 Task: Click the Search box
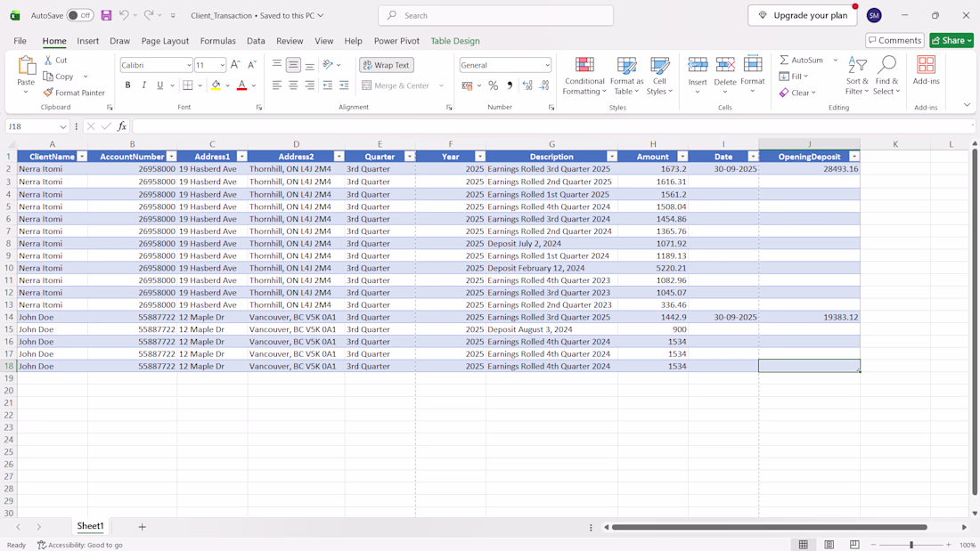pyautogui.click(x=495, y=15)
